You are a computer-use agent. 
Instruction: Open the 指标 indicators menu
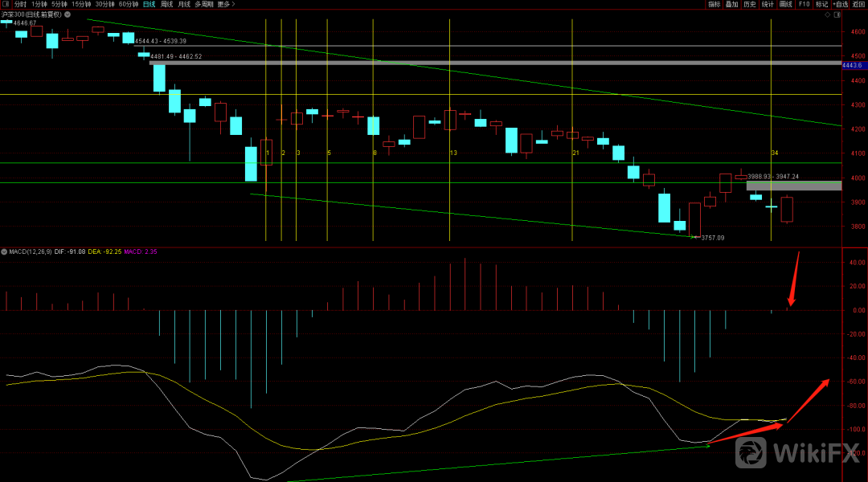coord(714,4)
